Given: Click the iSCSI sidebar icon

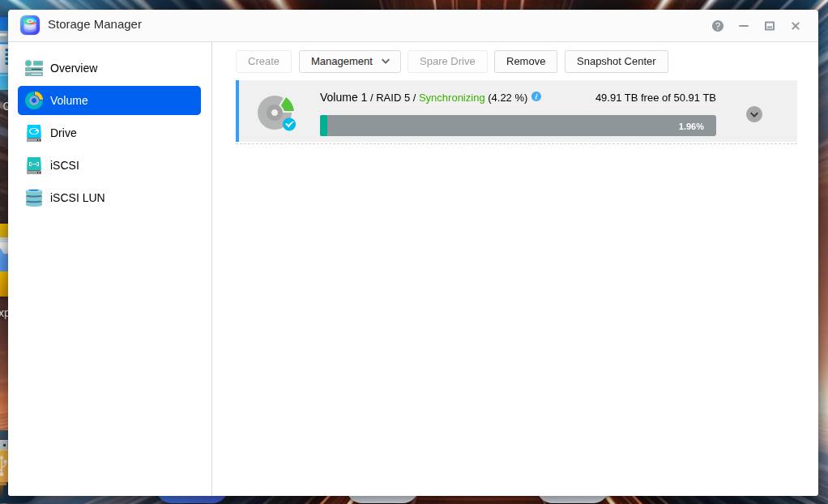Looking at the screenshot, I should pyautogui.click(x=34, y=165).
